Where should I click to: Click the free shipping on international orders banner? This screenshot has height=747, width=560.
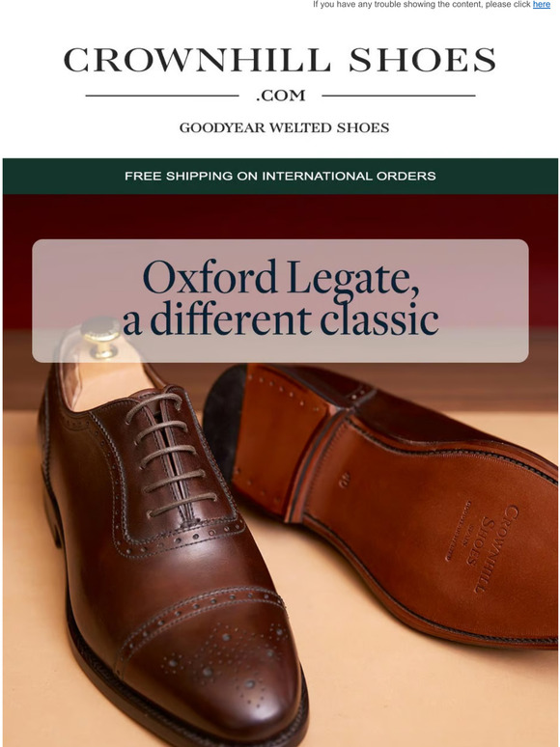[x=280, y=176]
